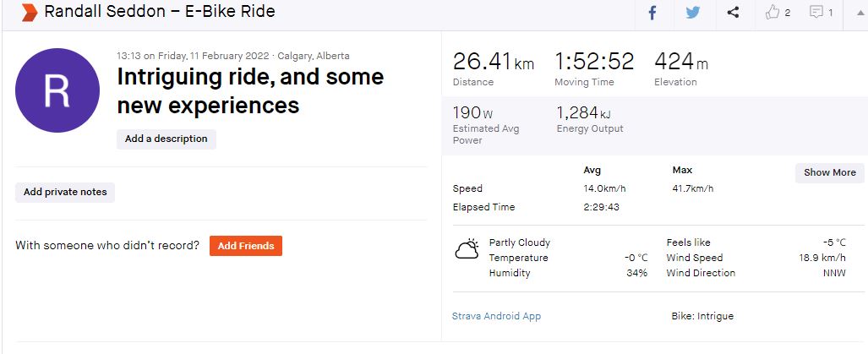Expand stats with Show More

pyautogui.click(x=829, y=172)
